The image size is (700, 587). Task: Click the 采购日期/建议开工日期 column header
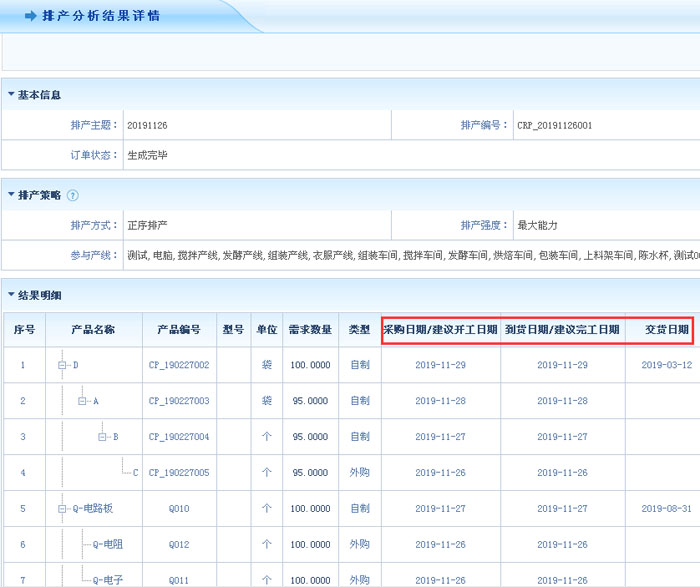pos(440,329)
